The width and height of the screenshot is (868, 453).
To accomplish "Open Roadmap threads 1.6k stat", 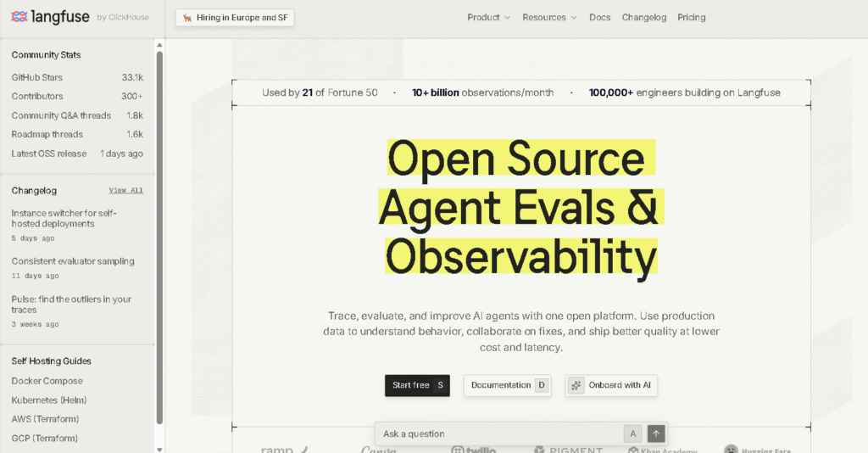I will 77,134.
